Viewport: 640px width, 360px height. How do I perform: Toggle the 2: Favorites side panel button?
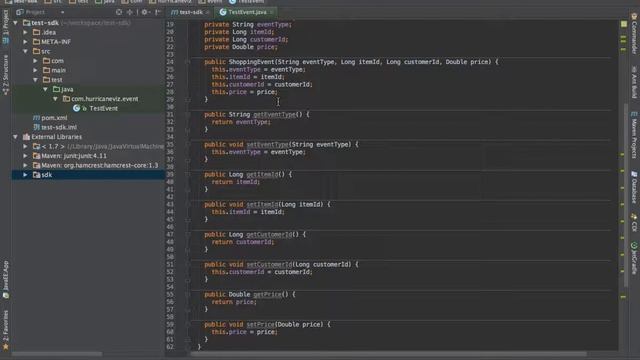coord(6,330)
